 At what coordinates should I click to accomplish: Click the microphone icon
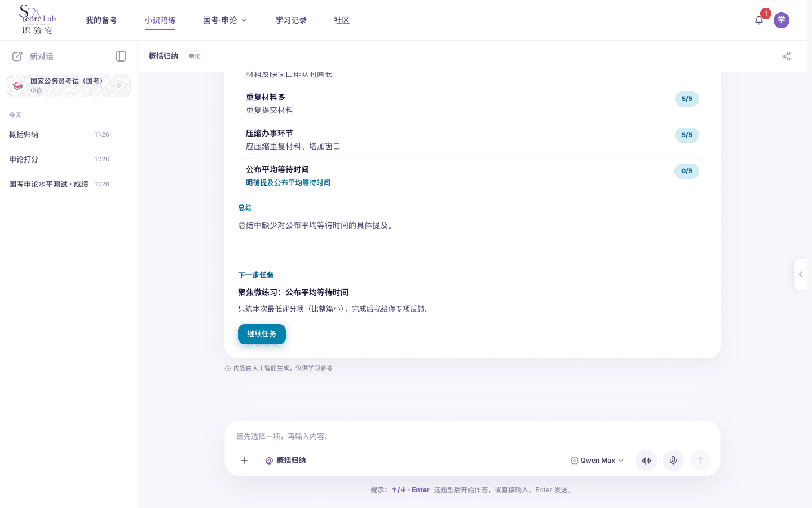[x=673, y=461]
